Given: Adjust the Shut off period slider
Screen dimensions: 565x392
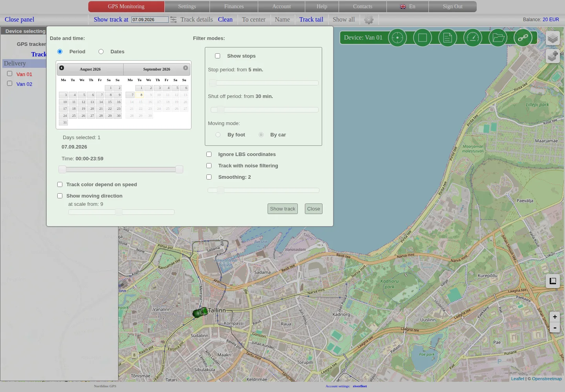Looking at the screenshot, I should [264, 110].
